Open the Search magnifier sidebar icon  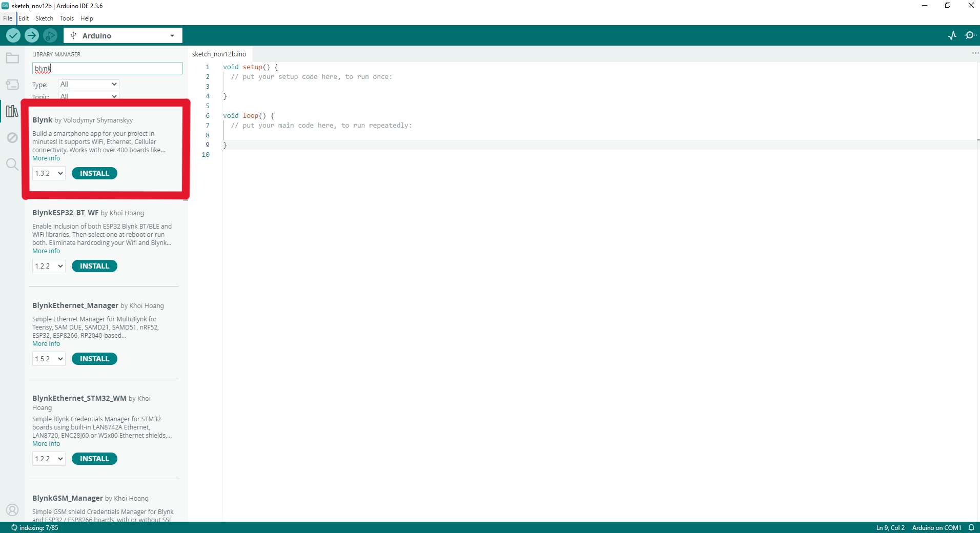pyautogui.click(x=12, y=165)
